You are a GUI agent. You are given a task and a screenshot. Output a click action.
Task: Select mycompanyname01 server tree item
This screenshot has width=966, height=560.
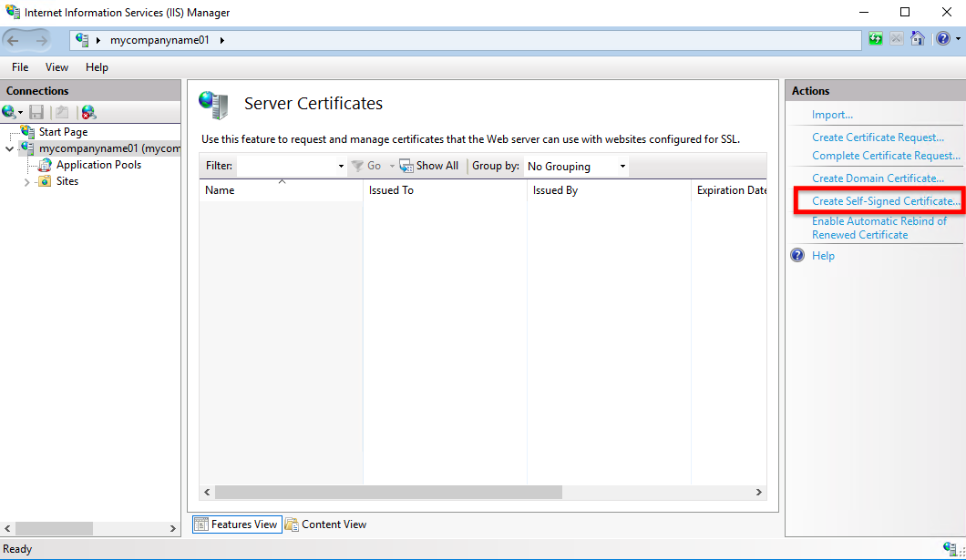click(109, 148)
